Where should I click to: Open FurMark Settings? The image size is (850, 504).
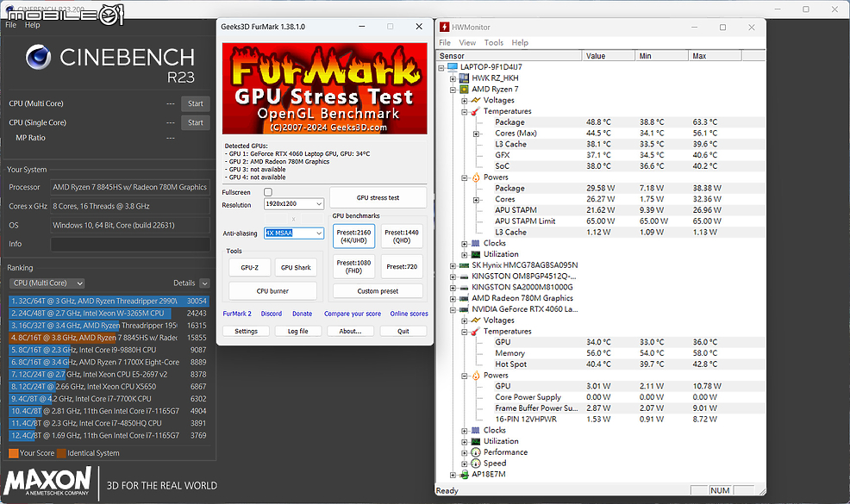tap(246, 331)
